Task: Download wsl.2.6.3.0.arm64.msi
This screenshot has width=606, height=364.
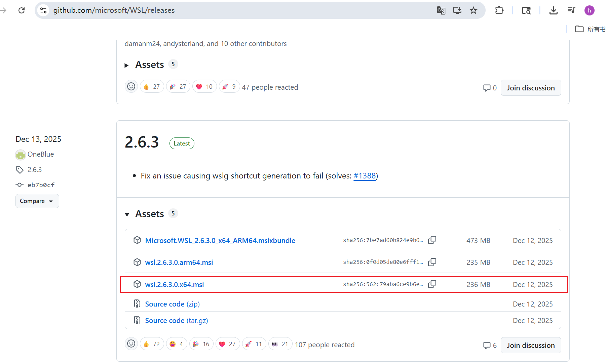Action: pyautogui.click(x=179, y=262)
